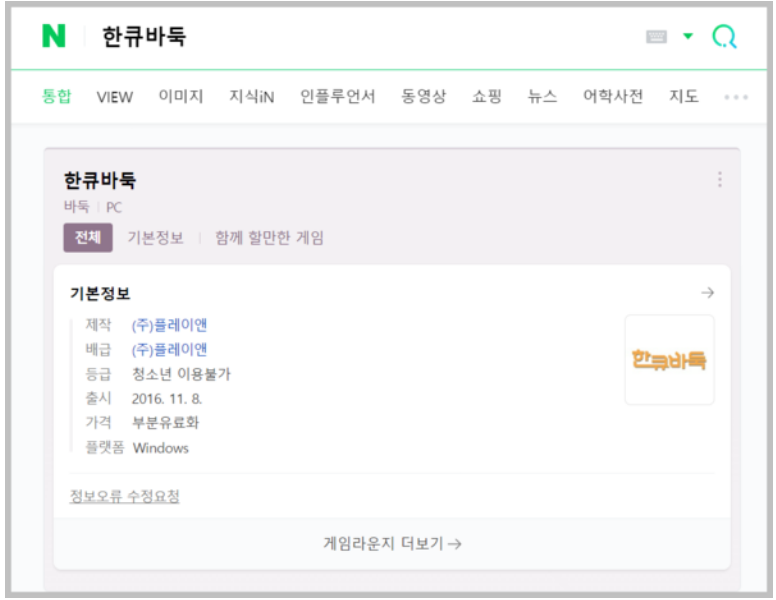Click the release date 2016. 11. 8.
The width and height of the screenshot is (776, 600).
coord(167,399)
